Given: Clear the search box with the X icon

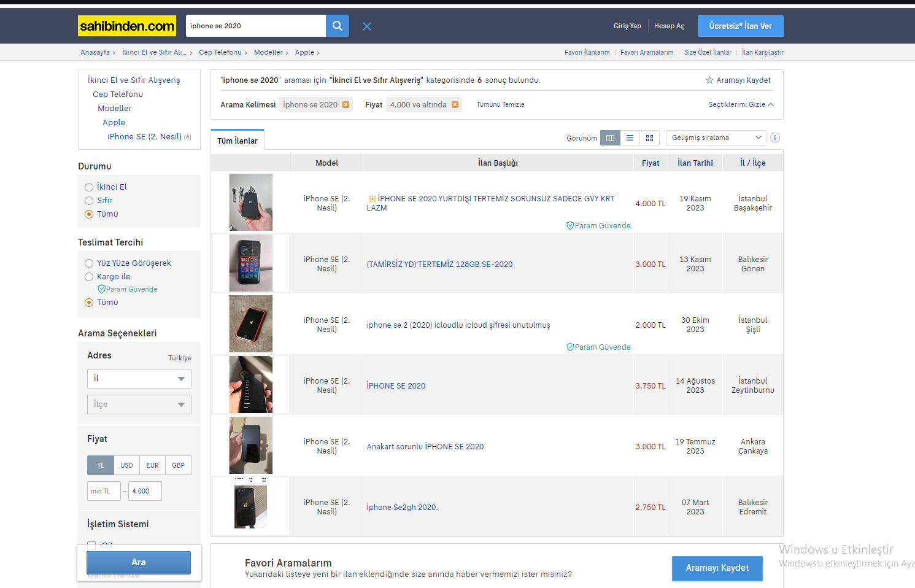Looking at the screenshot, I should point(367,26).
